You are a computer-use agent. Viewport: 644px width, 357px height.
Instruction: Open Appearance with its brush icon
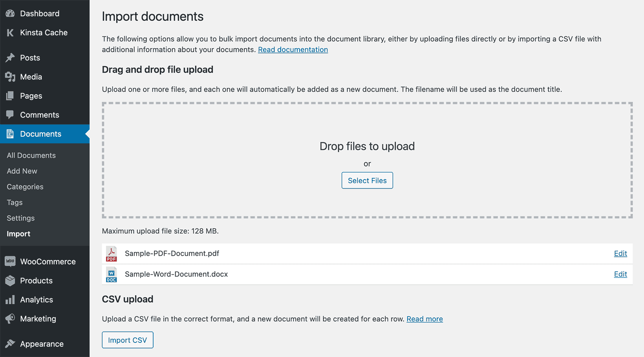10,344
